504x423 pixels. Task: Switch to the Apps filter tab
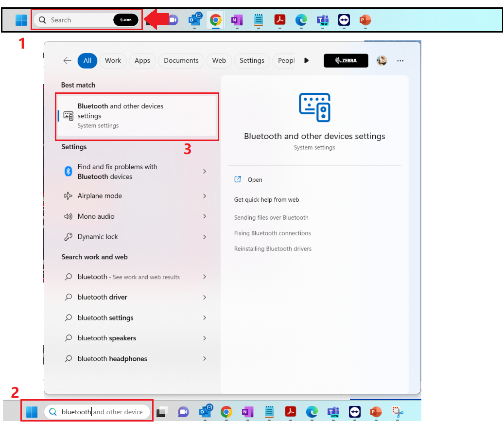click(x=142, y=61)
